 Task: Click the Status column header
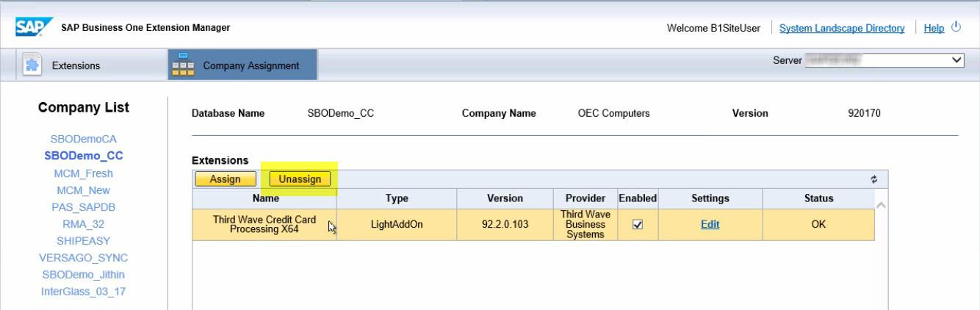click(x=819, y=198)
